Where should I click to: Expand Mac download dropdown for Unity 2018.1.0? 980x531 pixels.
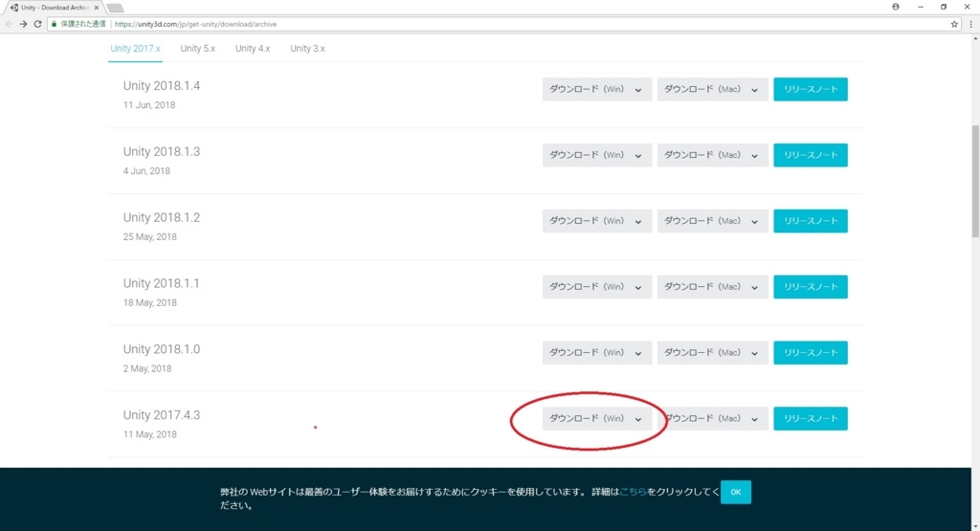(x=712, y=353)
